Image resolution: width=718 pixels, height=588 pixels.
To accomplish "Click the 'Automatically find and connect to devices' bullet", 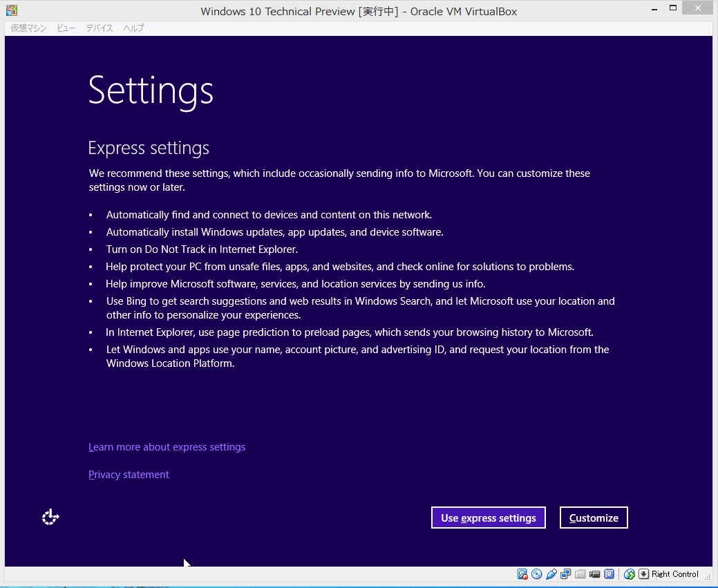I will point(270,215).
